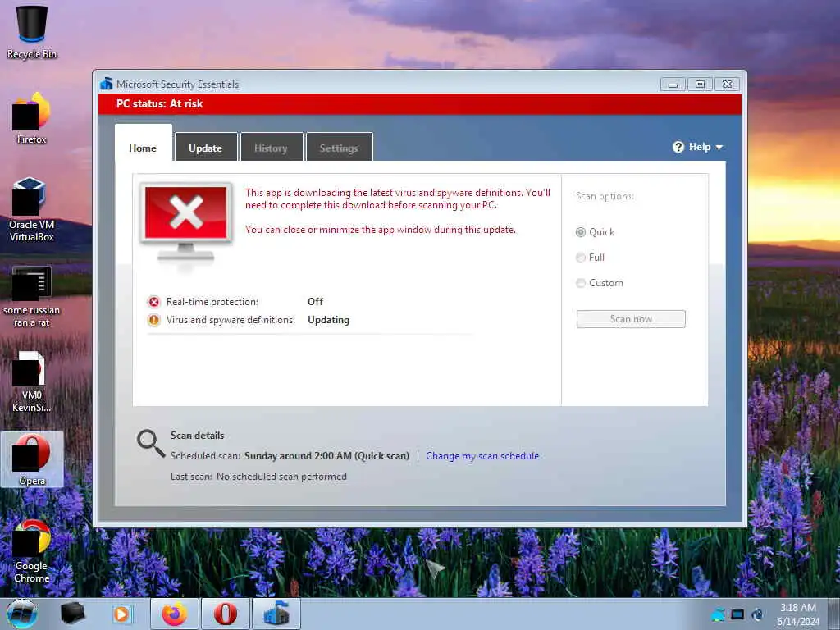
Task: Select the VM0 KevinSi... desktop file
Action: tap(32, 381)
